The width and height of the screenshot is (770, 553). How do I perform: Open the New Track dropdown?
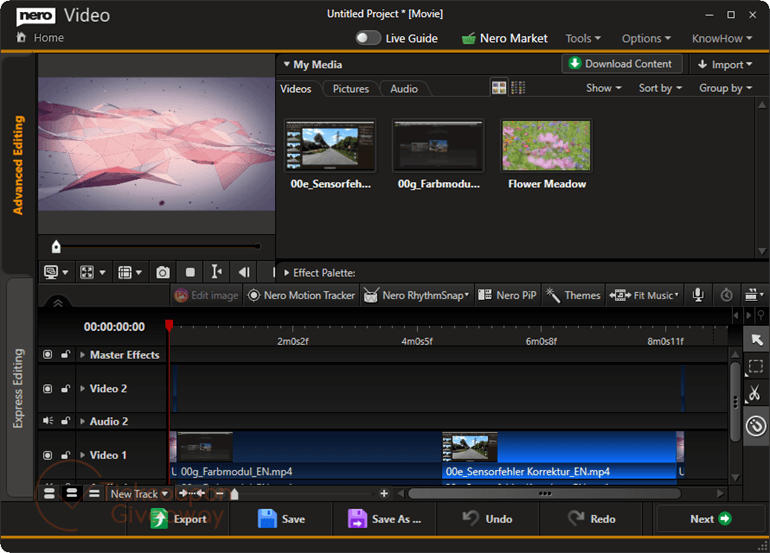point(139,494)
